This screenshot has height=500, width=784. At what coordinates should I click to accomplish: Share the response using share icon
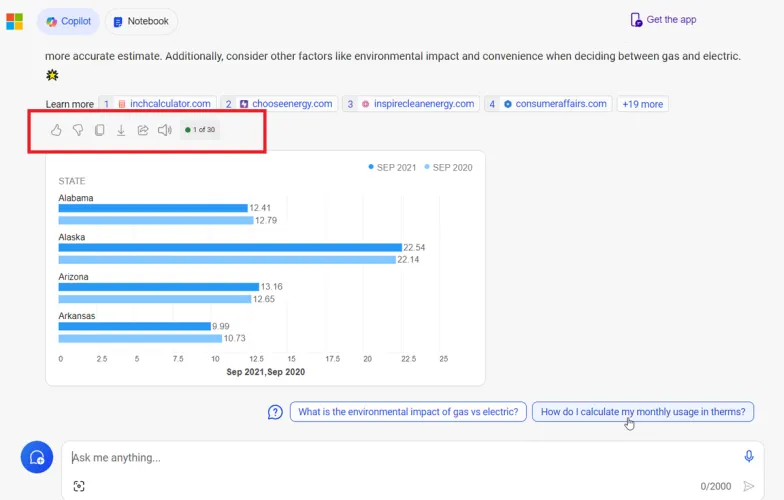143,130
